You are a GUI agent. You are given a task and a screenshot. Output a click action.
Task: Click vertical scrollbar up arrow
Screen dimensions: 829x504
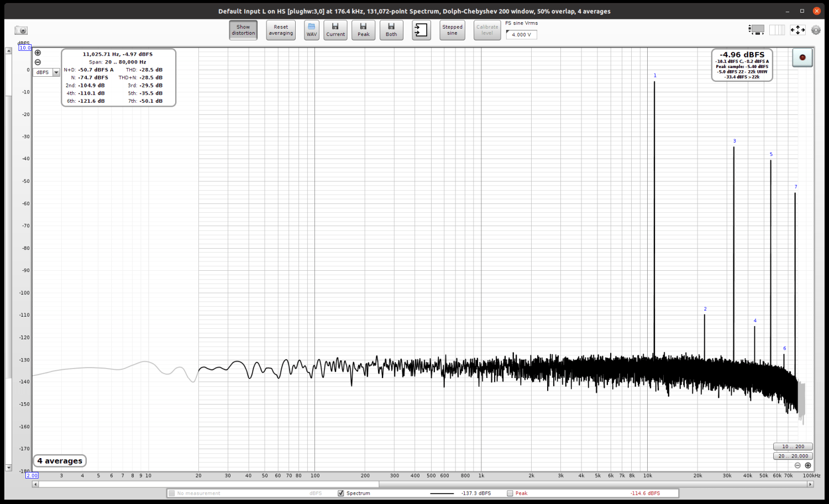(8, 51)
